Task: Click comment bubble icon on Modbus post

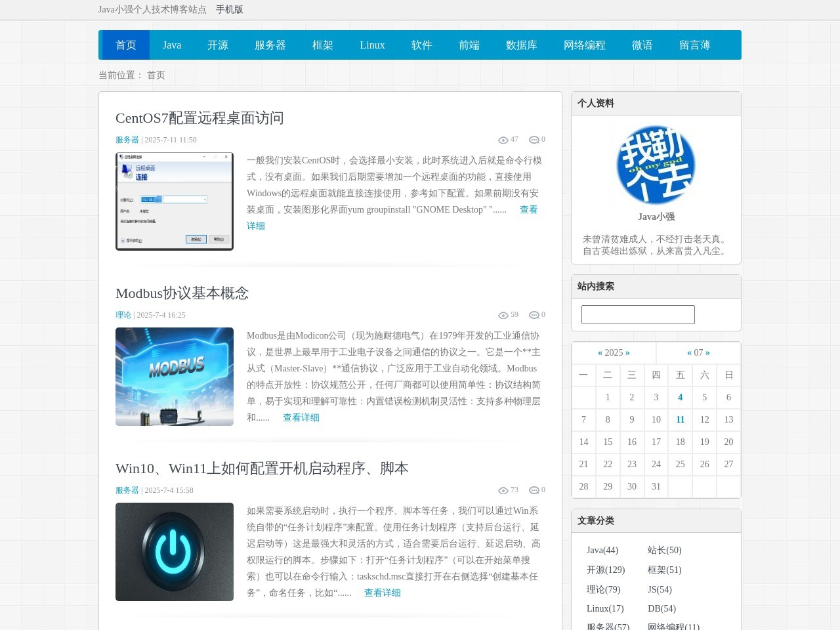Action: tap(534, 315)
